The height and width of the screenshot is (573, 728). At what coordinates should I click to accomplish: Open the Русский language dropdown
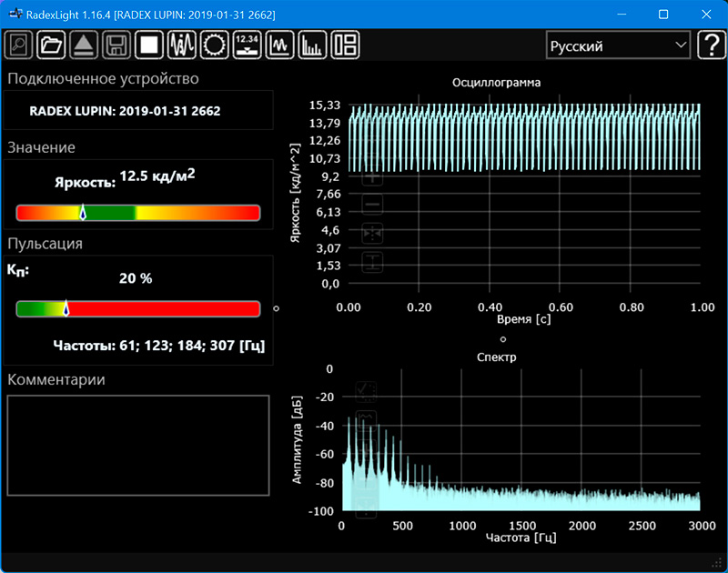point(618,45)
